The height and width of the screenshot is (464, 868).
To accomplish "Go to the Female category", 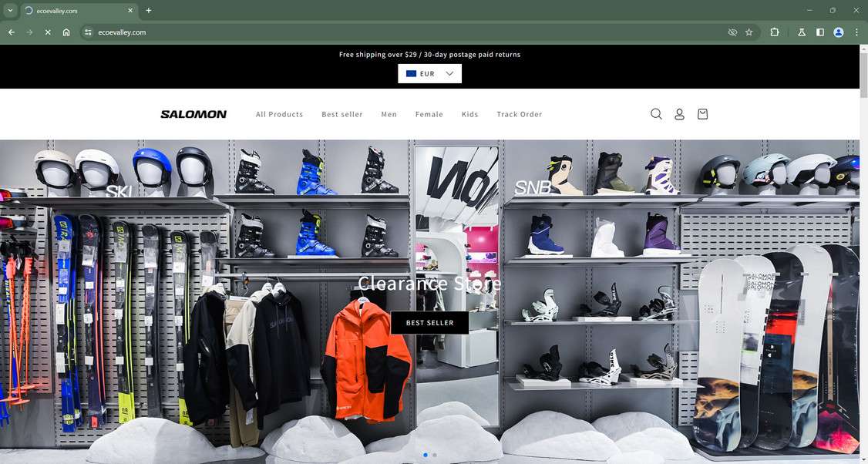I will coord(429,114).
